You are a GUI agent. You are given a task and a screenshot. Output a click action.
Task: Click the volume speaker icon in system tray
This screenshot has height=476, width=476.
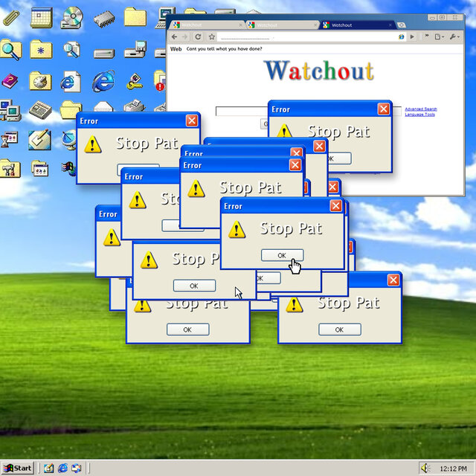pos(425,468)
